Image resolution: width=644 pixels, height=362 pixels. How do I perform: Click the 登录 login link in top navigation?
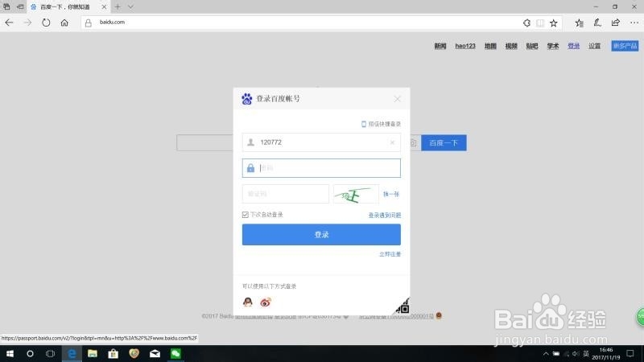(573, 46)
